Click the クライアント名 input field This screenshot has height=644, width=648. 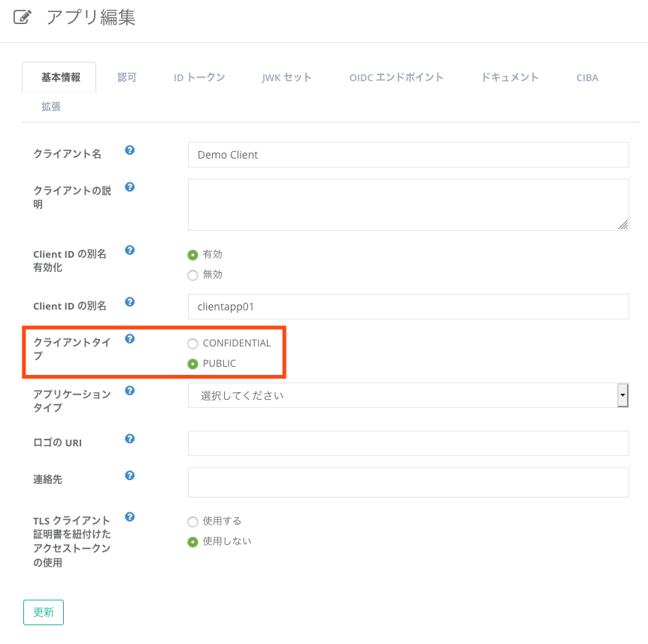[x=407, y=155]
